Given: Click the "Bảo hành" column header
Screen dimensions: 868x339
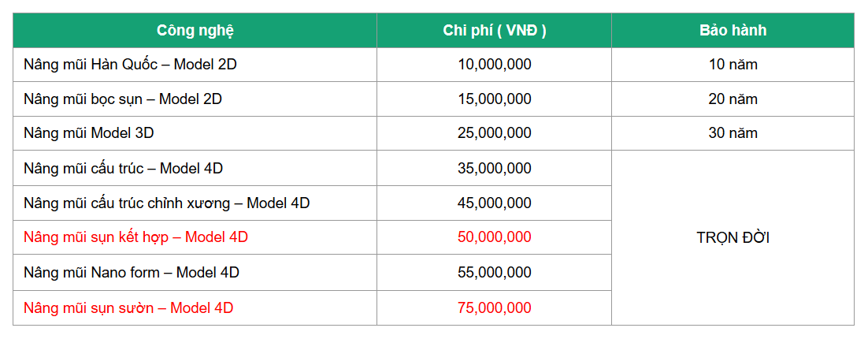Looking at the screenshot, I should (x=733, y=31).
